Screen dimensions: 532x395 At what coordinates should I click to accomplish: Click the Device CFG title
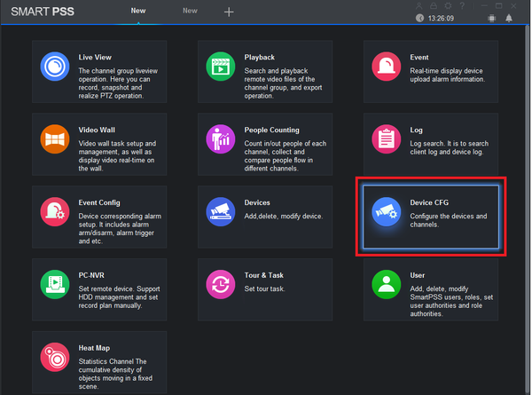(x=429, y=202)
